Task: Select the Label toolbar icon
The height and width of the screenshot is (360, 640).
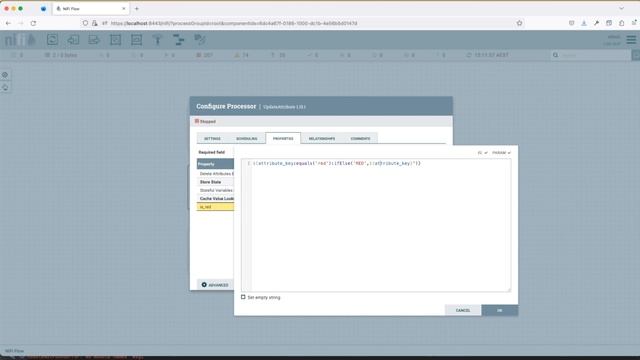Action: 200,40
